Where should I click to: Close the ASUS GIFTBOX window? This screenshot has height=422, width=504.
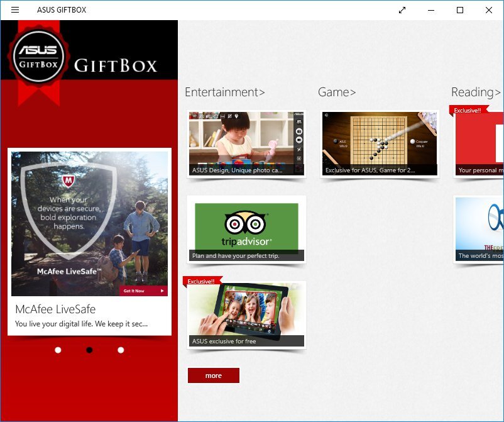tap(489, 10)
